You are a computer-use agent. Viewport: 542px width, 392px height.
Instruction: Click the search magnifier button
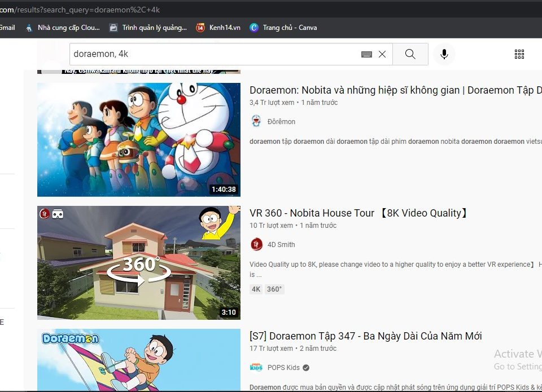410,54
